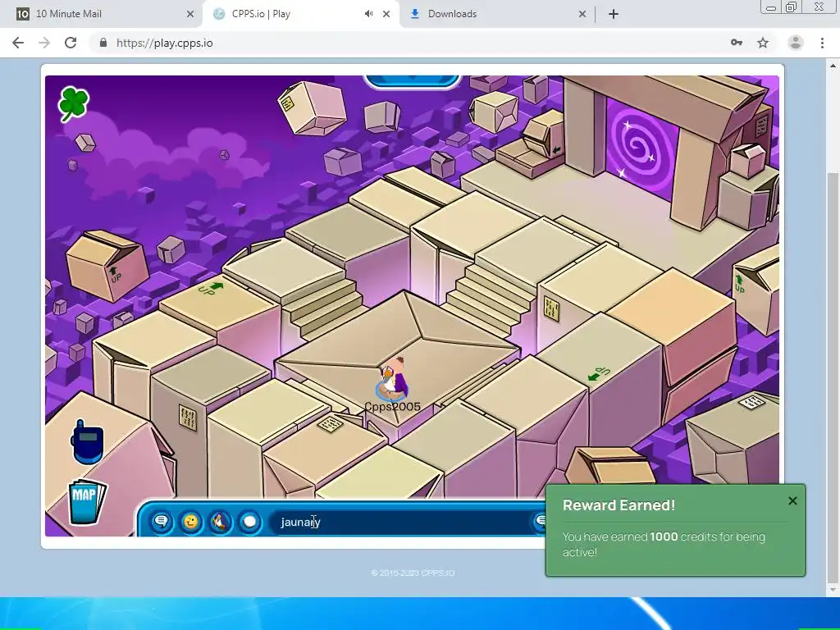Image resolution: width=840 pixels, height=630 pixels.
Task: Close the Reward Earned notification
Action: click(792, 500)
